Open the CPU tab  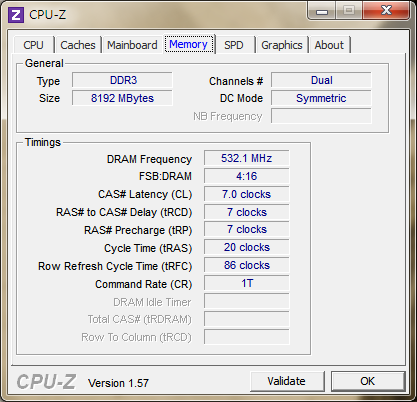click(33, 45)
